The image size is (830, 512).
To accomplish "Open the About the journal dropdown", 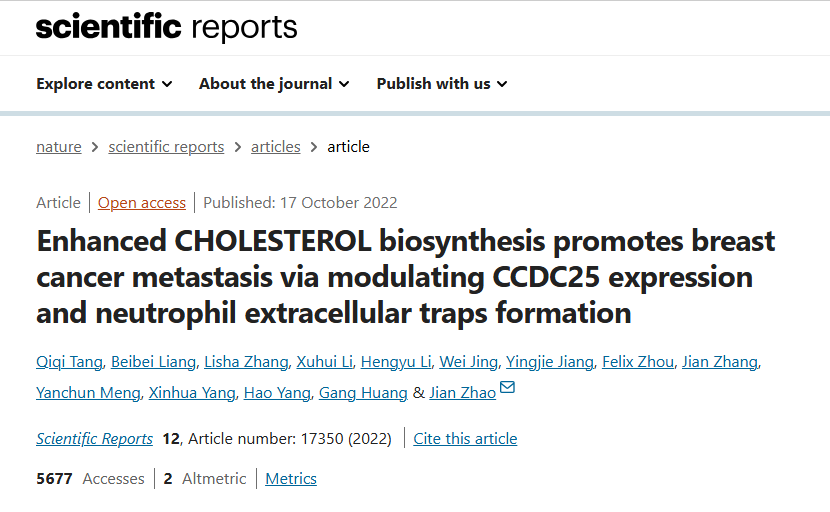I will (x=274, y=84).
